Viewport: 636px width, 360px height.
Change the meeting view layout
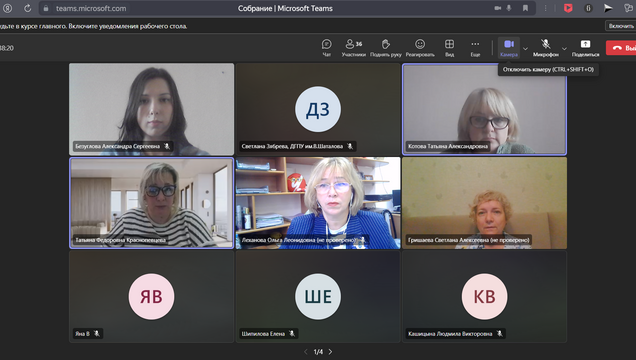(449, 48)
